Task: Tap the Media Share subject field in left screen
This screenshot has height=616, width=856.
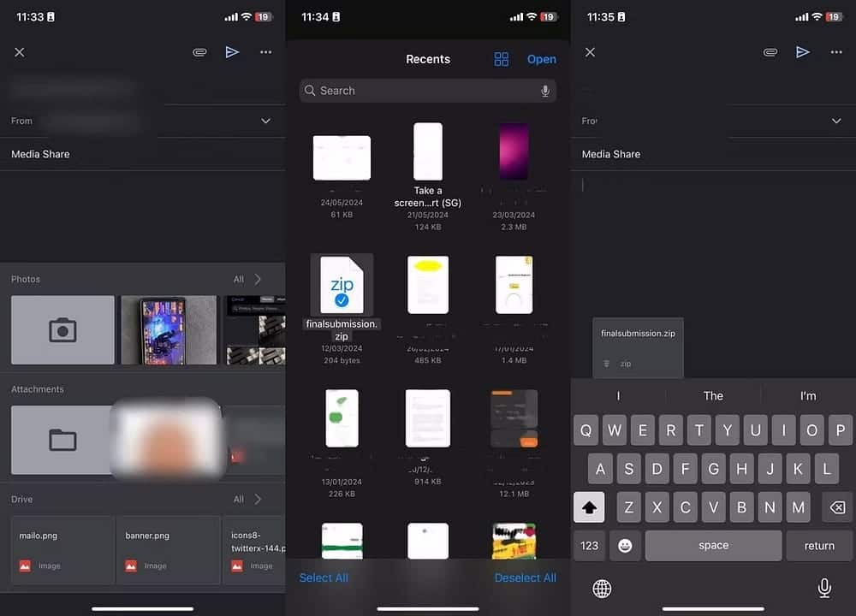Action: point(142,154)
